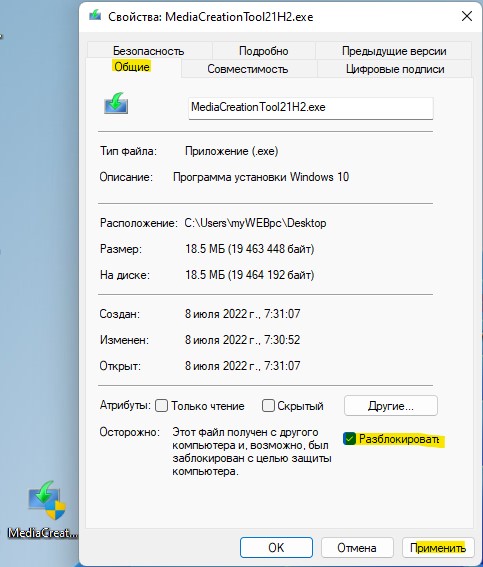This screenshot has width=483, height=567.
Task: Click the Отмена button
Action: click(357, 547)
